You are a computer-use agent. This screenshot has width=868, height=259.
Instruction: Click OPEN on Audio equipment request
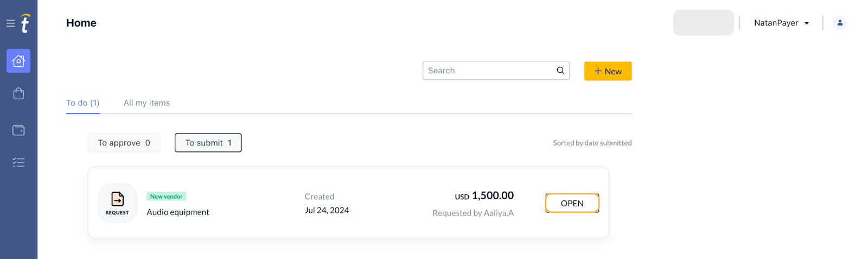572,203
